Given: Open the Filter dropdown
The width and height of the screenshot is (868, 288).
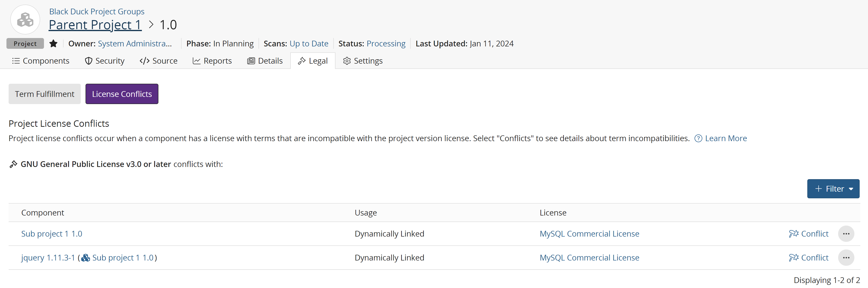Looking at the screenshot, I should click(x=833, y=188).
